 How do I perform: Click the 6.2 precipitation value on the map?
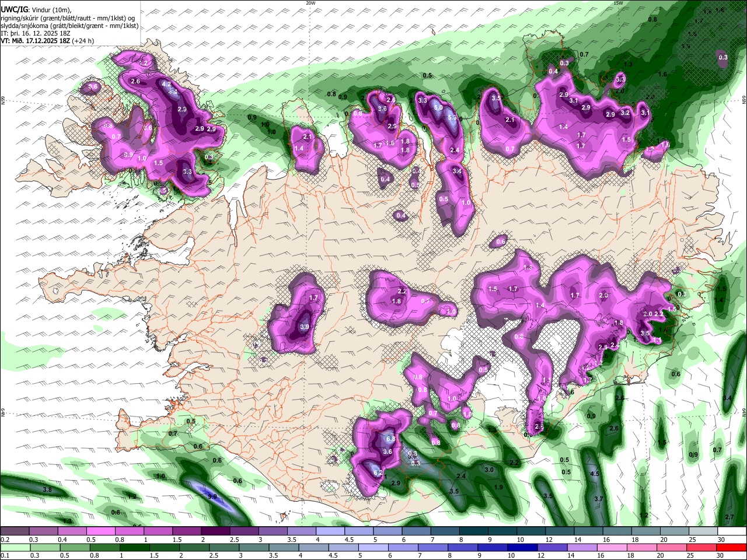point(378,473)
